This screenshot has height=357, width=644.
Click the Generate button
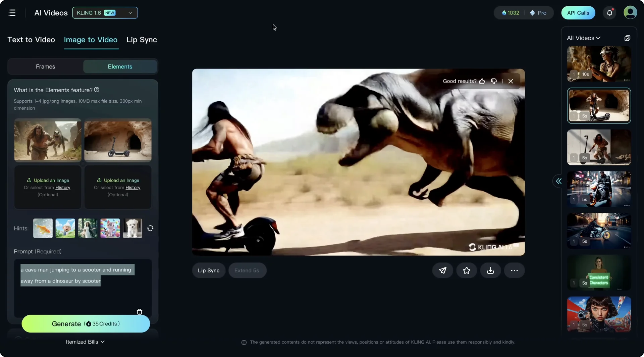pyautogui.click(x=86, y=324)
